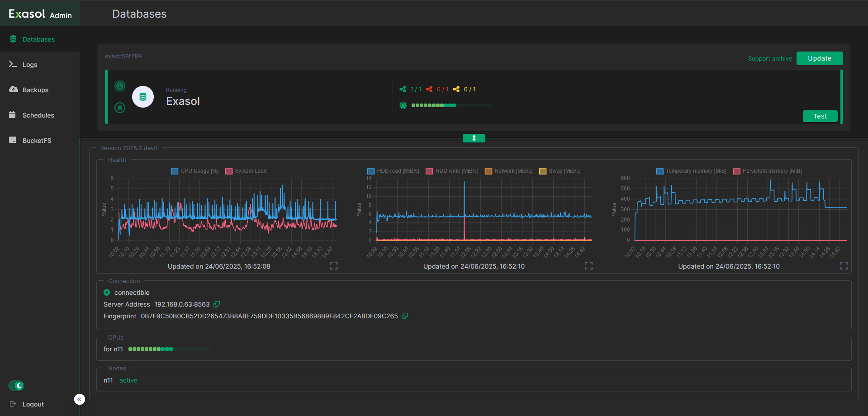
Task: Click the green active connections icon
Action: pyautogui.click(x=403, y=89)
